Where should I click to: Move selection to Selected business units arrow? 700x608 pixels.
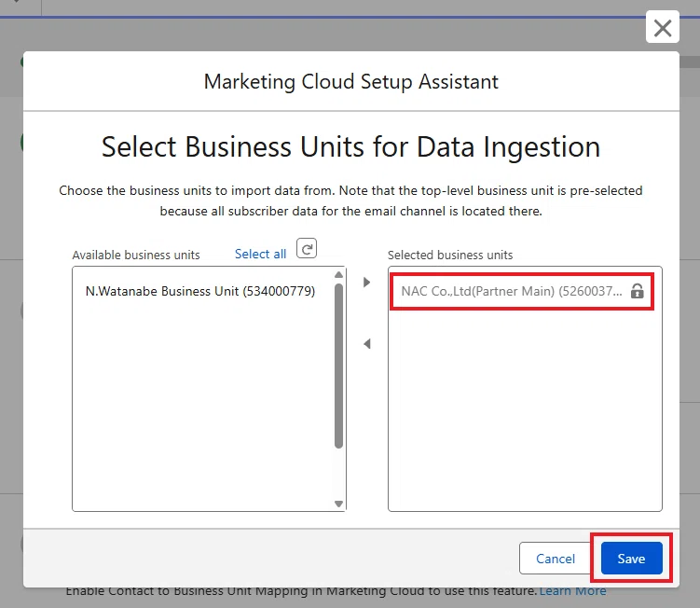(366, 283)
